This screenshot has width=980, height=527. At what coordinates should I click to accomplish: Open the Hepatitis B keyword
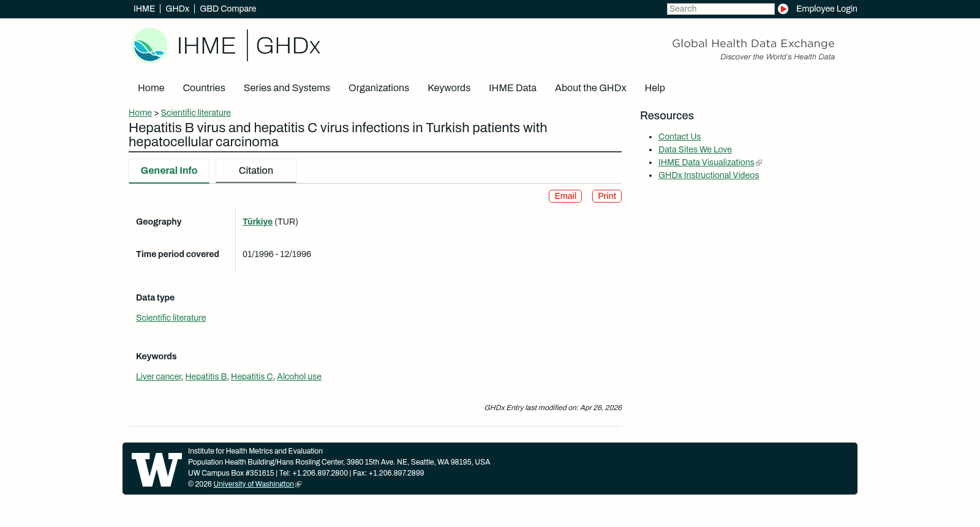coord(206,376)
